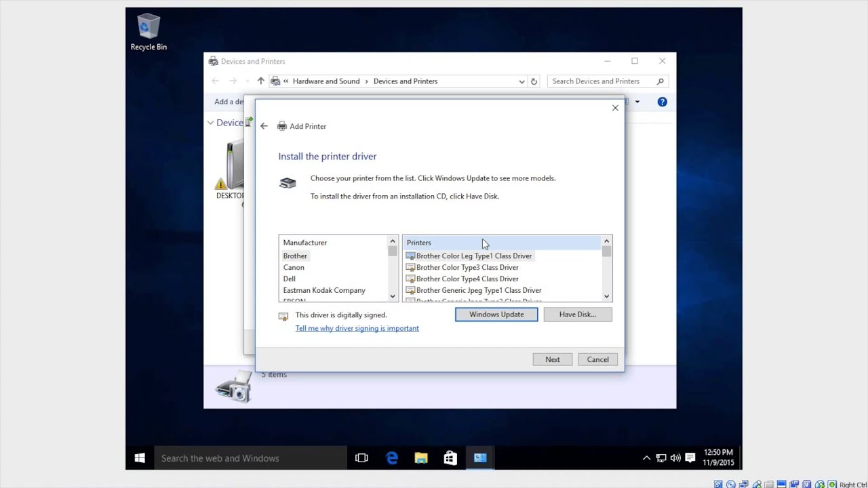Click digitally signed certificate icon
The image size is (868, 488).
coord(283,316)
